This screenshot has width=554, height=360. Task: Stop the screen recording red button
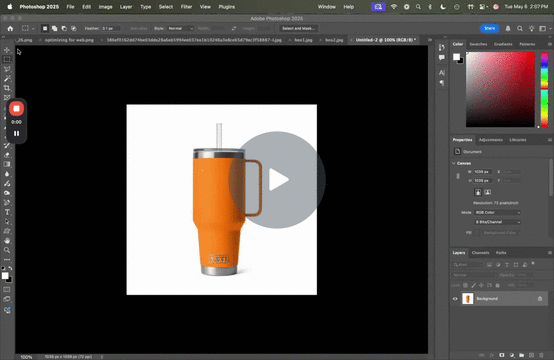point(16,108)
